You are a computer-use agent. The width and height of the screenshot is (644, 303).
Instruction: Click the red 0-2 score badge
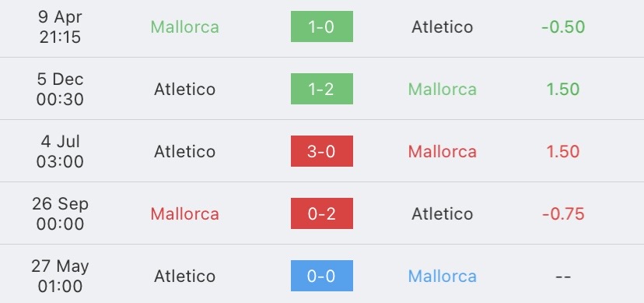(x=321, y=213)
